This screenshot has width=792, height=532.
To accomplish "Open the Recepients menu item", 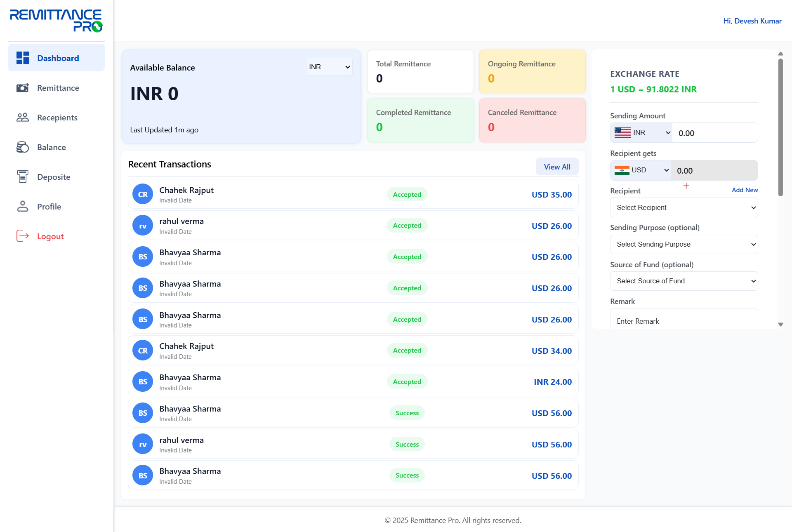I will pyautogui.click(x=57, y=118).
